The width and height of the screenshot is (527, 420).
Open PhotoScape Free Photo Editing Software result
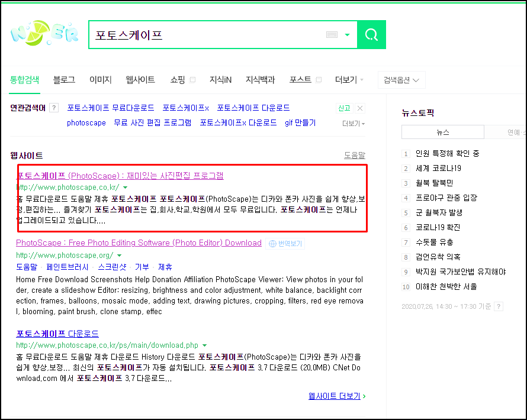click(x=139, y=243)
